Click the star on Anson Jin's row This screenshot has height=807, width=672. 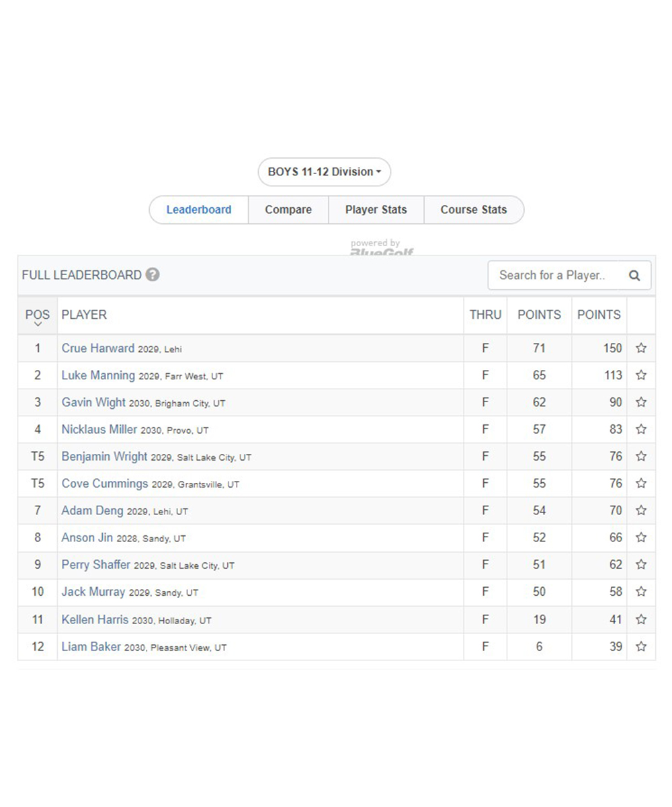(641, 537)
